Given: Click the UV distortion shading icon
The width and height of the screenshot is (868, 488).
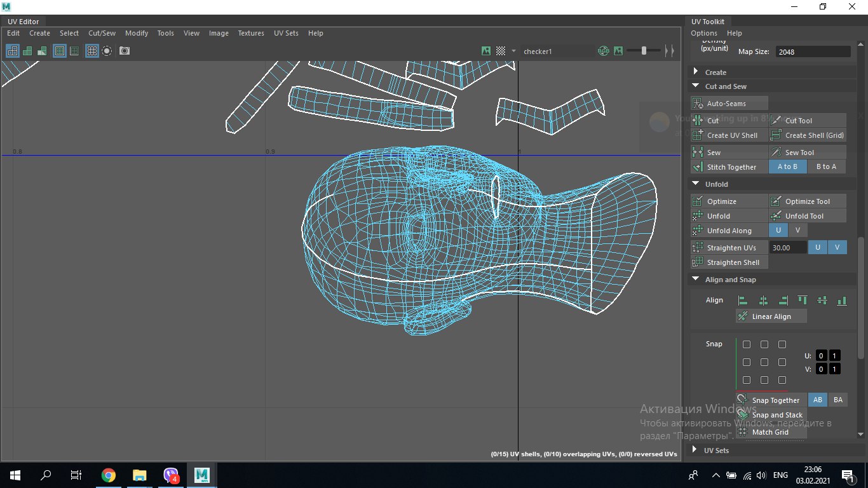Looking at the screenshot, I should coord(41,51).
